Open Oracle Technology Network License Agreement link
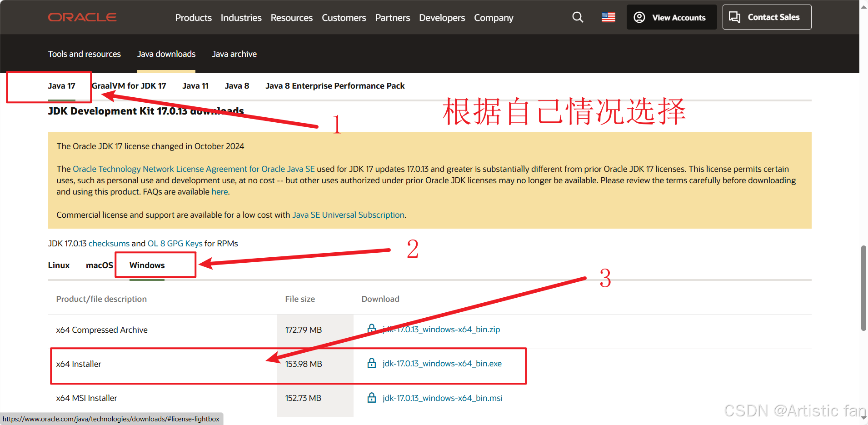This screenshot has height=425, width=868. (194, 169)
